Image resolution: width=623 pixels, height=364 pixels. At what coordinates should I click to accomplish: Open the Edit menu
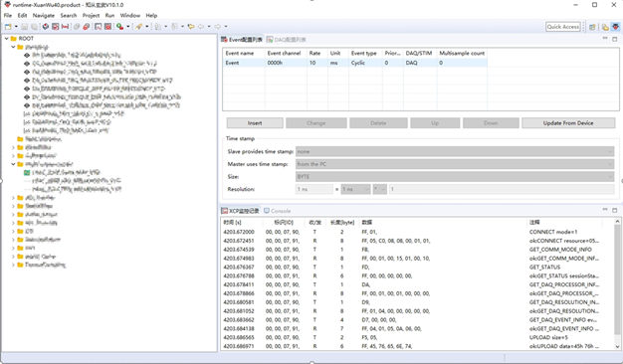point(22,15)
